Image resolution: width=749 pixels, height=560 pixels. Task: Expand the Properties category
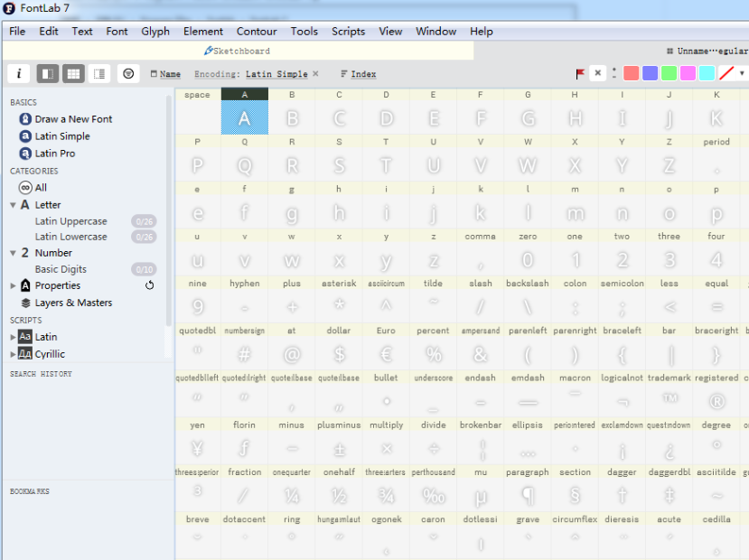click(x=13, y=285)
